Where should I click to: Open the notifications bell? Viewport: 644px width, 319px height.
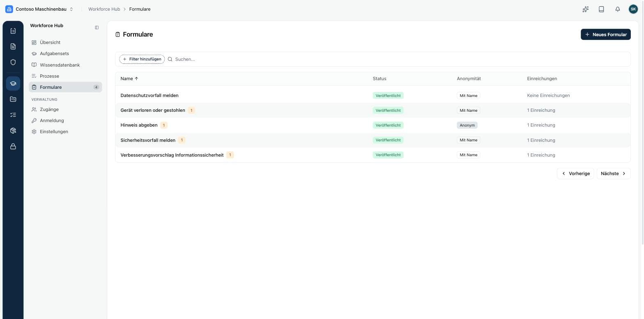617,9
